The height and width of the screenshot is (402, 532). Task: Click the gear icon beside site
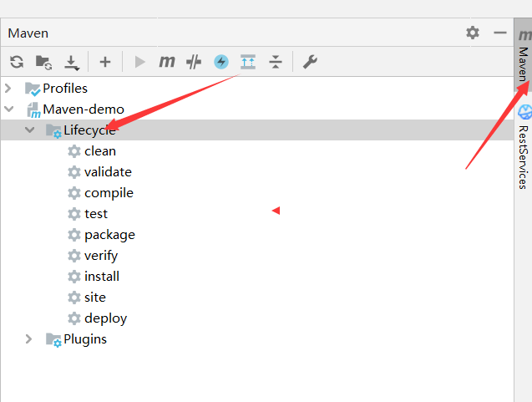(x=74, y=298)
